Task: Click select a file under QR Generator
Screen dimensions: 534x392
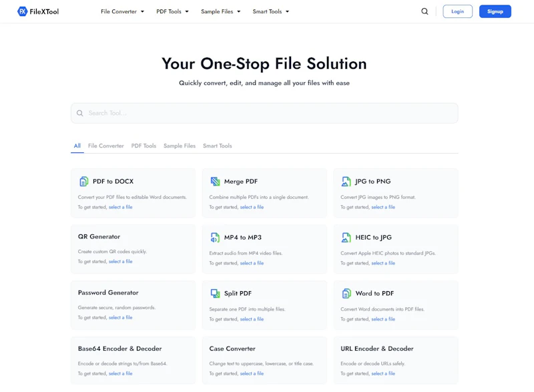Action: pyautogui.click(x=121, y=262)
